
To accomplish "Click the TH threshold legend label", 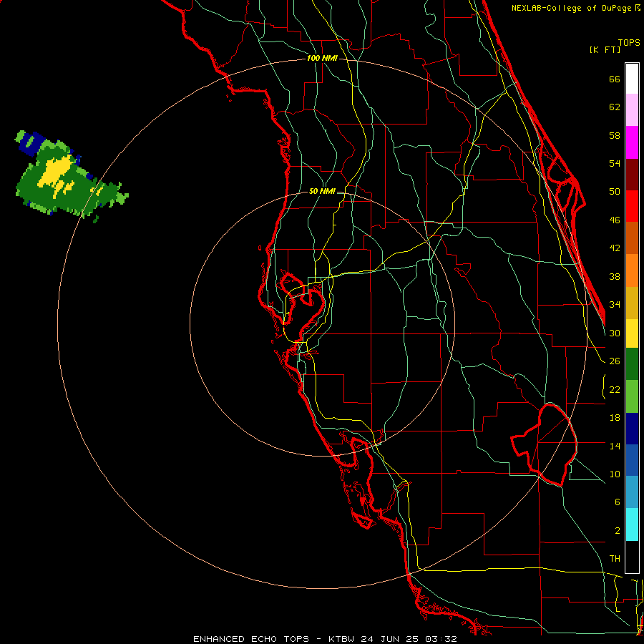I will click(615, 559).
